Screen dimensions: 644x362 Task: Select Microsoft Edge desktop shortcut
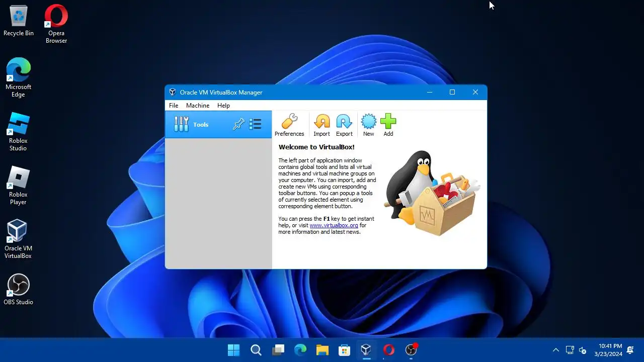pyautogui.click(x=19, y=78)
